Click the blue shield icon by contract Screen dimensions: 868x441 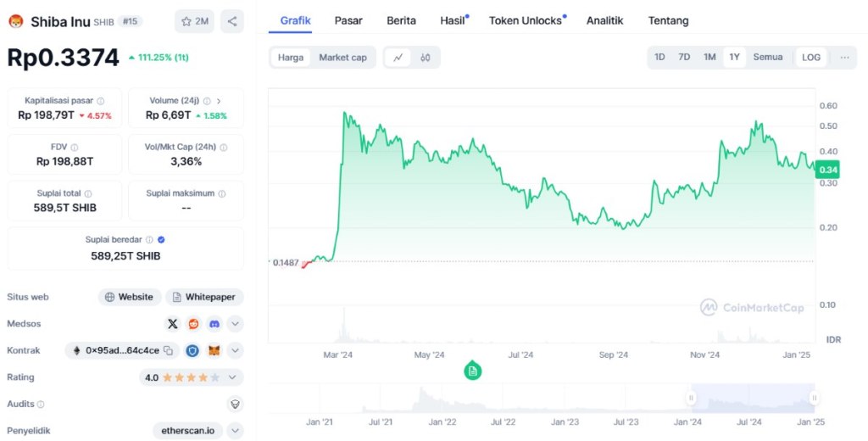(x=192, y=350)
